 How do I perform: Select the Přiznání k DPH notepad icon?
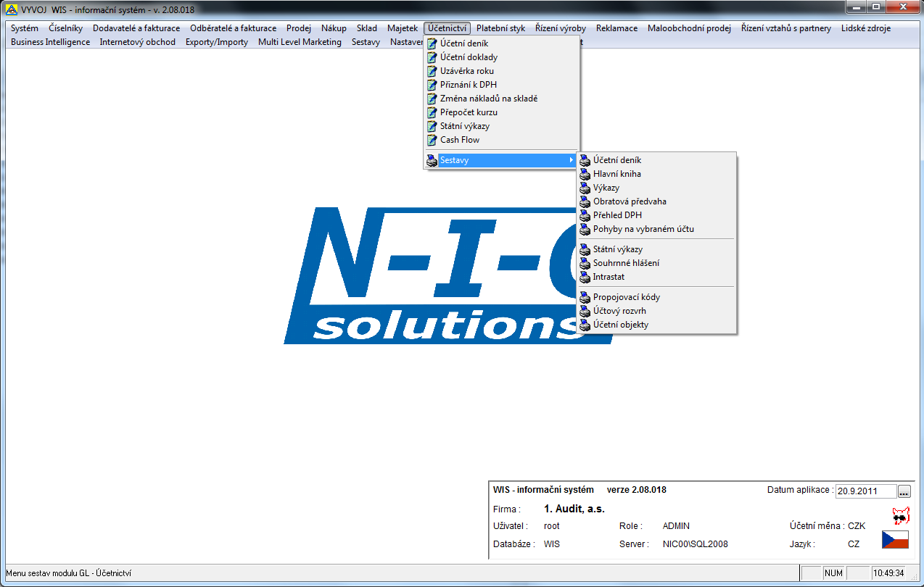pyautogui.click(x=432, y=85)
